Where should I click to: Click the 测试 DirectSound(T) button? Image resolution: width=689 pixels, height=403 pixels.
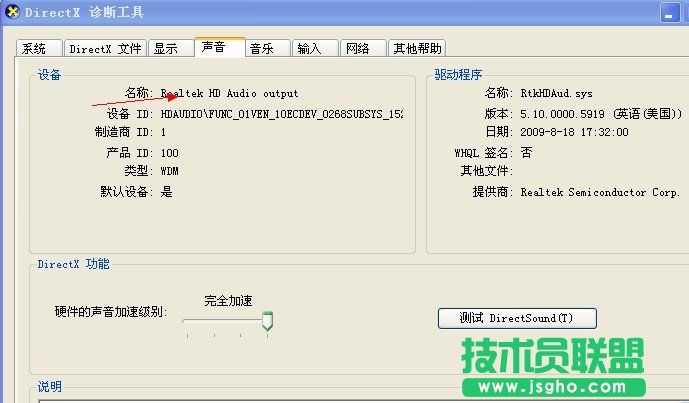pos(517,318)
